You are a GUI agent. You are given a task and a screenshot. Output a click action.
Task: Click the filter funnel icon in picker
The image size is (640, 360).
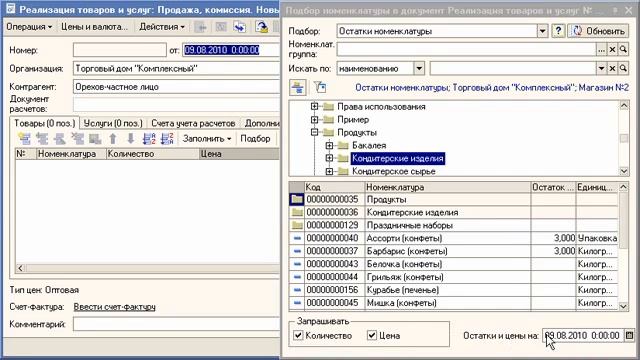coord(320,87)
